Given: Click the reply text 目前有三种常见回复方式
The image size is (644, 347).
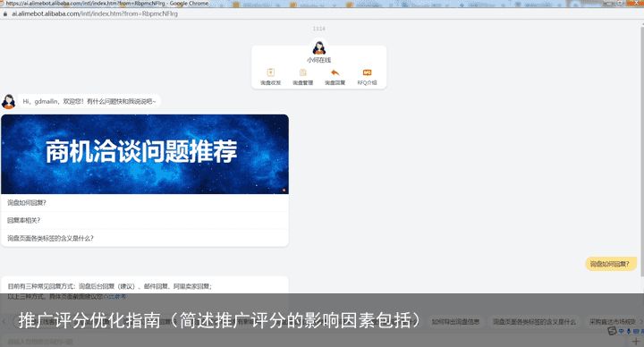Looking at the screenshot, I should pyautogui.click(x=110, y=286).
